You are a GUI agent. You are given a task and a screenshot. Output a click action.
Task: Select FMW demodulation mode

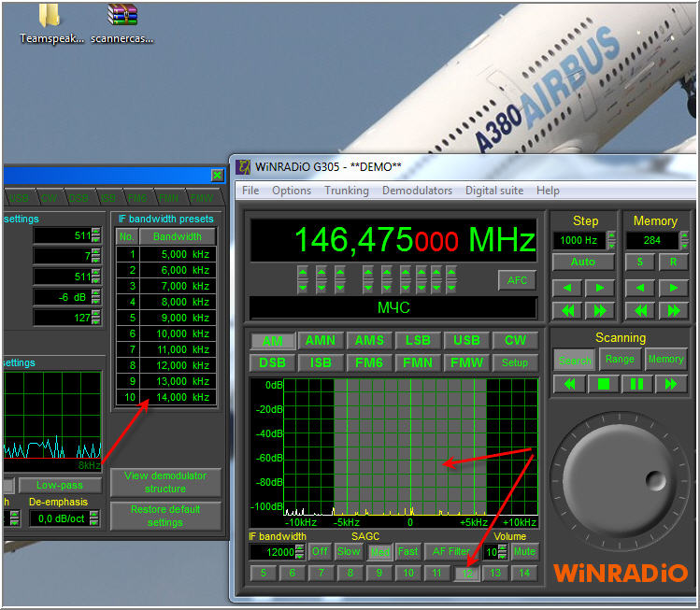pyautogui.click(x=466, y=362)
